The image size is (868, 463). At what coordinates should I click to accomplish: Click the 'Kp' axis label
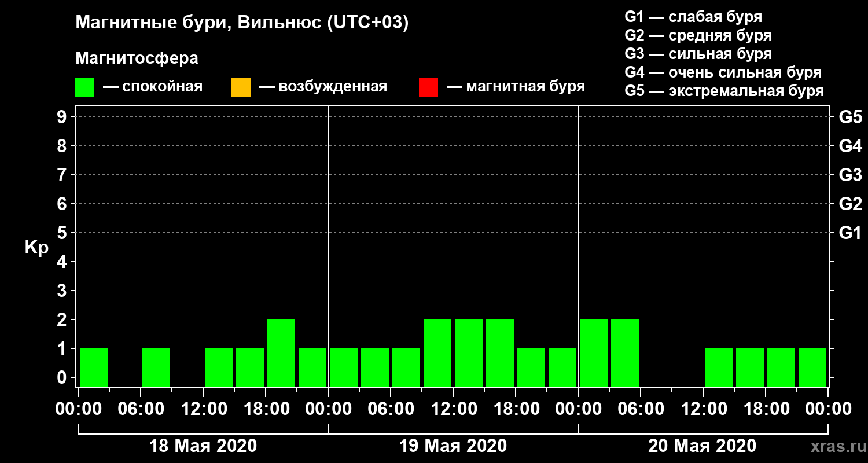36,248
